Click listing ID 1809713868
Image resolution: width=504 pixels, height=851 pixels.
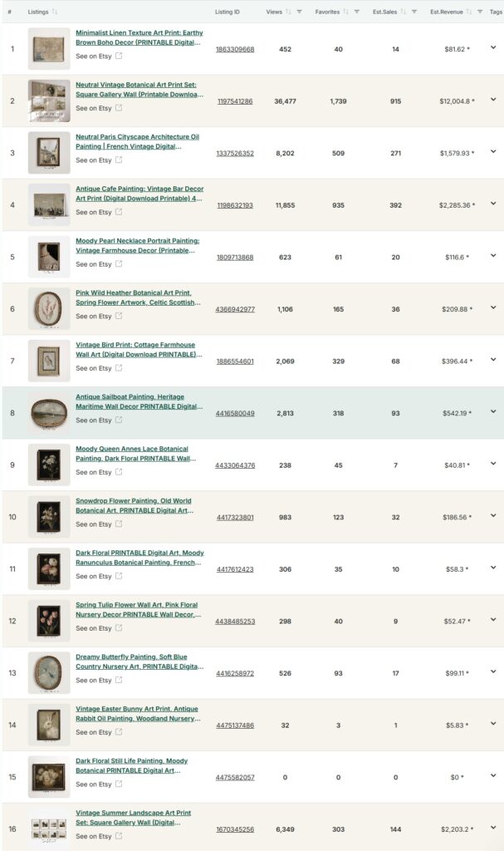235,258
